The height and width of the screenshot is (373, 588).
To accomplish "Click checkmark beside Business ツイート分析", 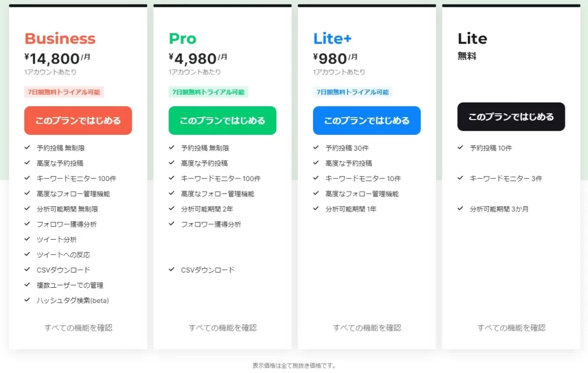I will coord(27,239).
